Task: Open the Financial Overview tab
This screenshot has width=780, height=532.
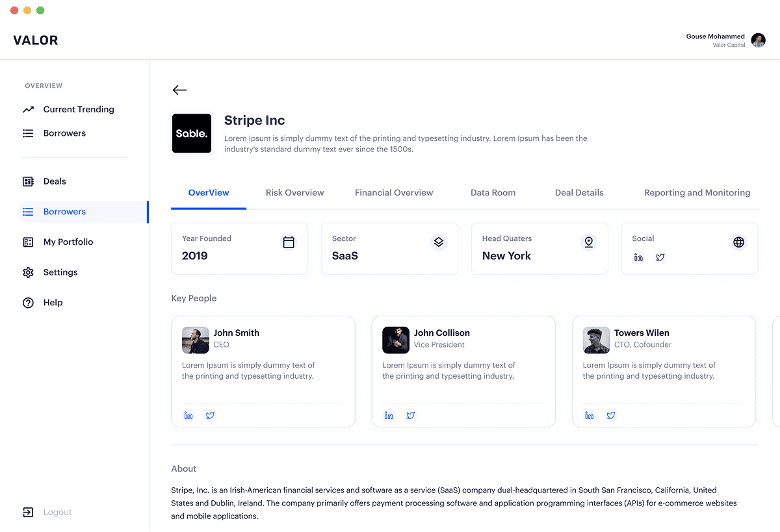Action: 394,193
